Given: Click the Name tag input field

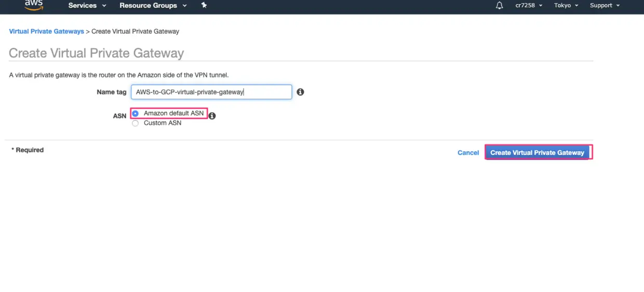Looking at the screenshot, I should pos(211,92).
